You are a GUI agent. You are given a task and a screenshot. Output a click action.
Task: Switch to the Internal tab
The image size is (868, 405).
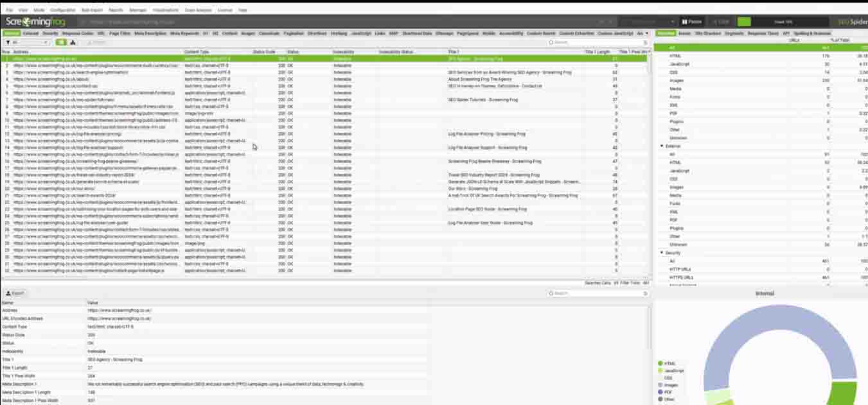(12, 33)
